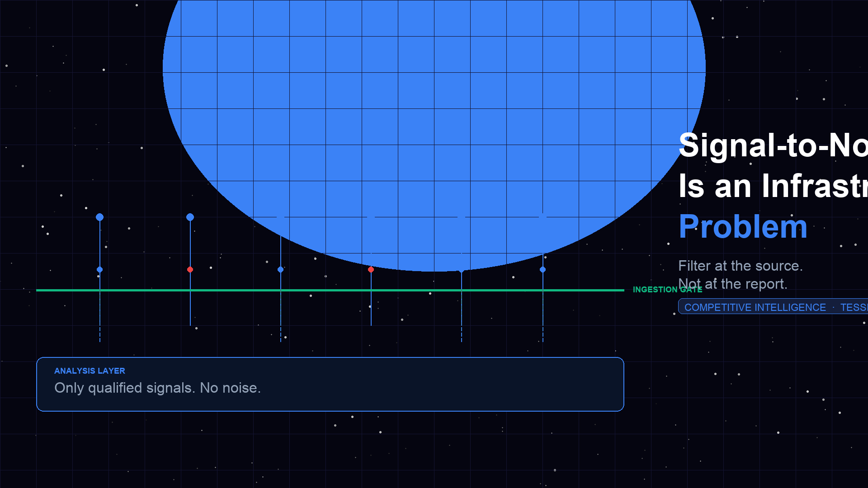Click the Problem heading text
The image size is (868, 488).
pos(743,226)
